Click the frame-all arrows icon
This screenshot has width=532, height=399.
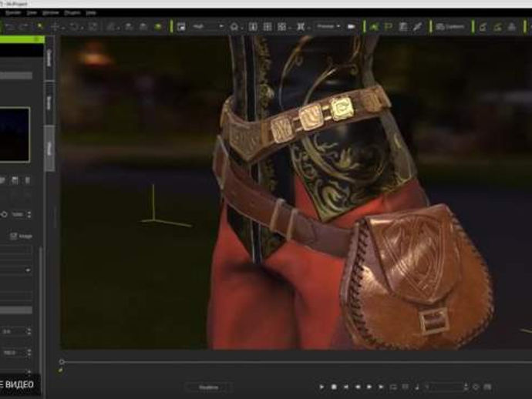(x=301, y=26)
